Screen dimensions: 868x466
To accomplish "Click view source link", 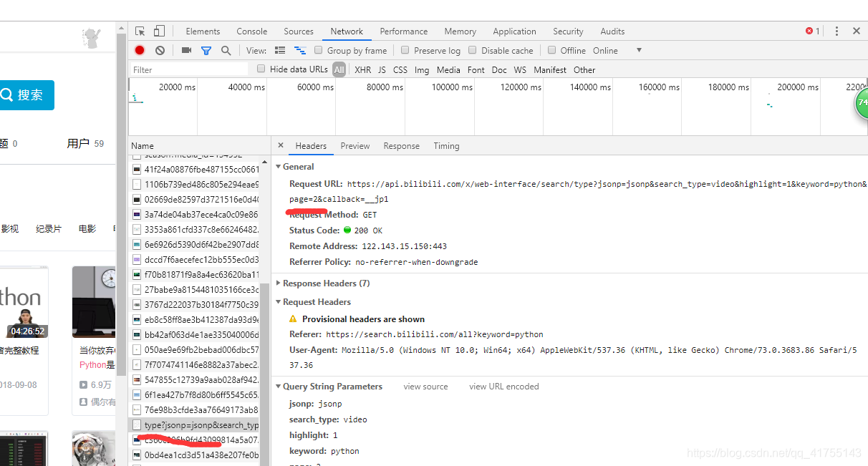I will (425, 386).
